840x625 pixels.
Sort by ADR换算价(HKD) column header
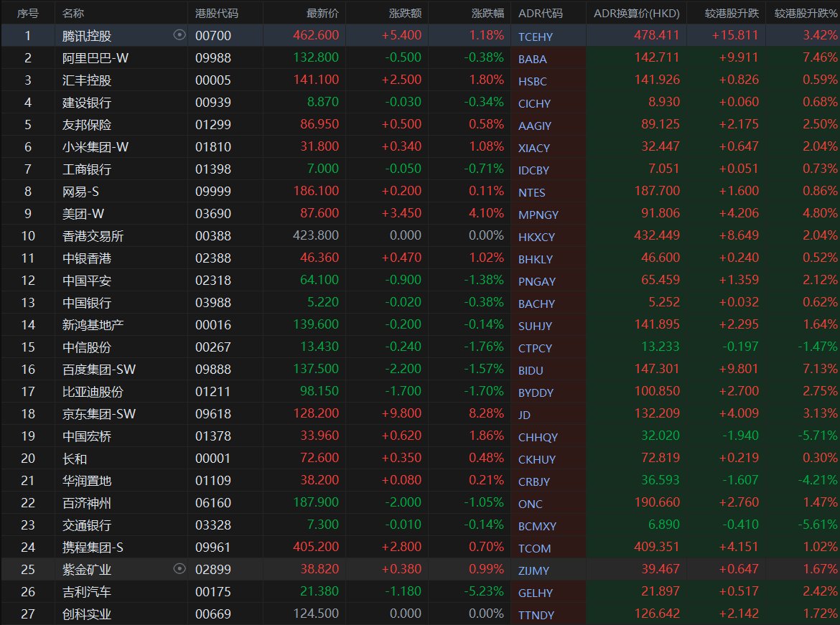point(636,14)
